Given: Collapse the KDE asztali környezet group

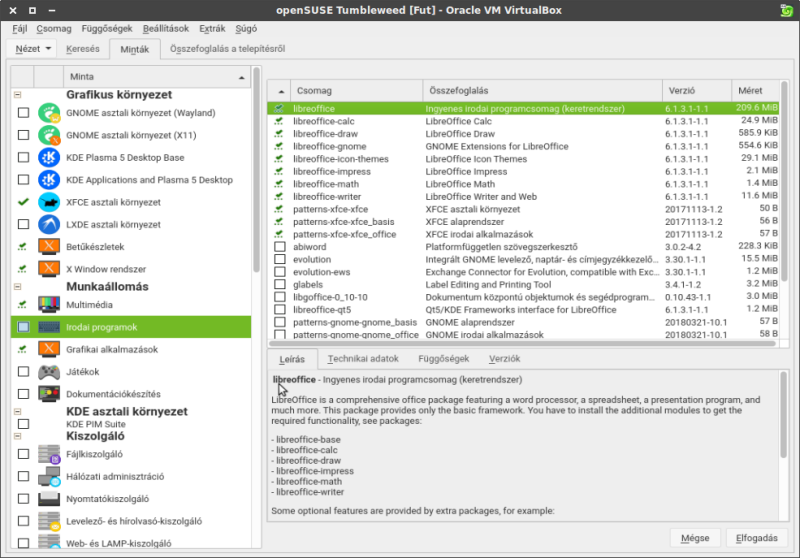Looking at the screenshot, I should pyautogui.click(x=17, y=412).
